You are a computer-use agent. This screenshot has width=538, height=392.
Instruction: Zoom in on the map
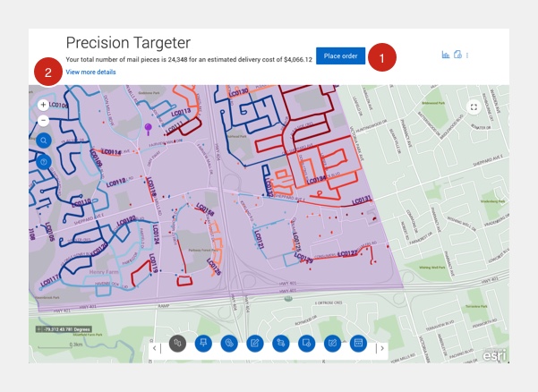point(43,105)
